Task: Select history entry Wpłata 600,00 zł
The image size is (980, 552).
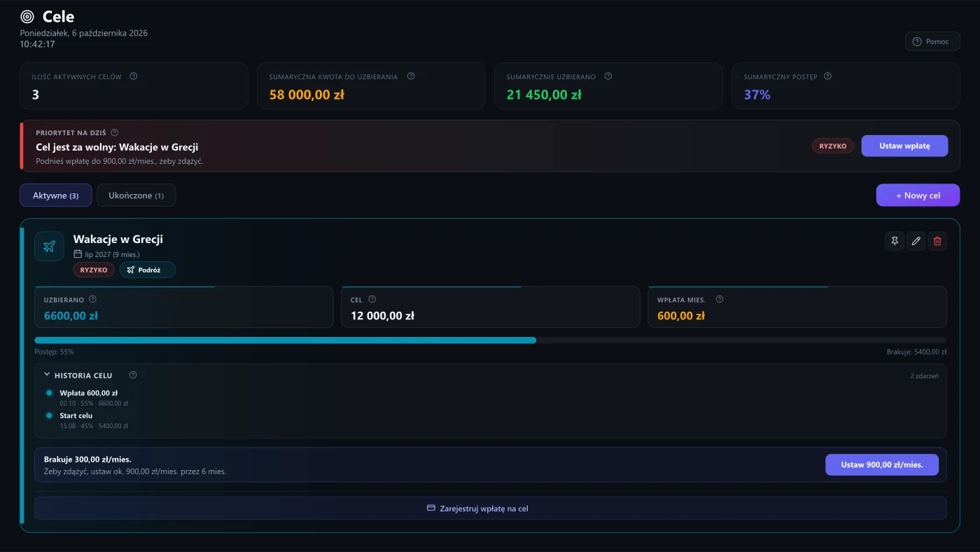Action: click(89, 393)
